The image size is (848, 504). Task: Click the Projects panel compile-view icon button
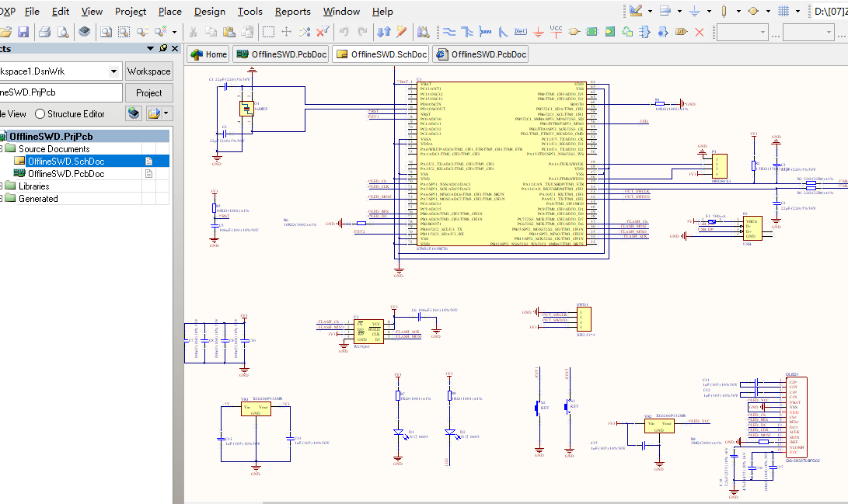coord(134,113)
